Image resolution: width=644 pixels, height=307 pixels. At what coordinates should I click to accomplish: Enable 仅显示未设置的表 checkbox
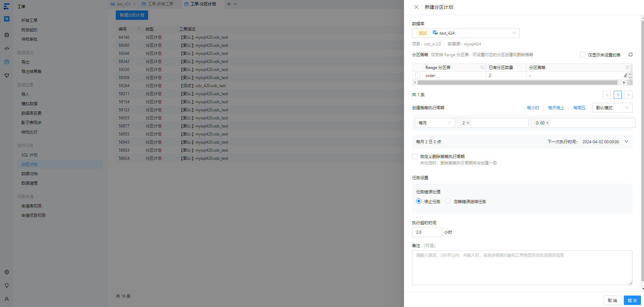(x=583, y=54)
